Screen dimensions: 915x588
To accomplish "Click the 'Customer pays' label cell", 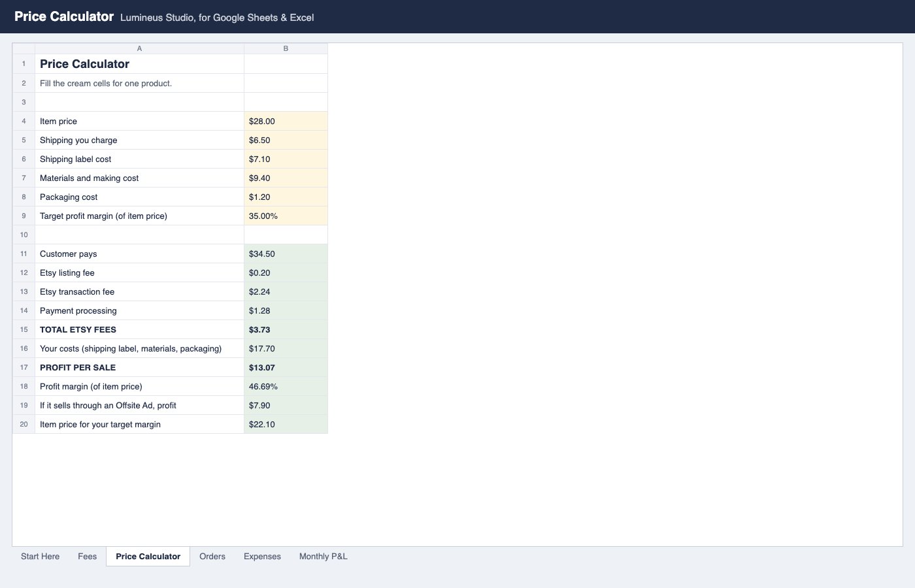I will tap(139, 253).
